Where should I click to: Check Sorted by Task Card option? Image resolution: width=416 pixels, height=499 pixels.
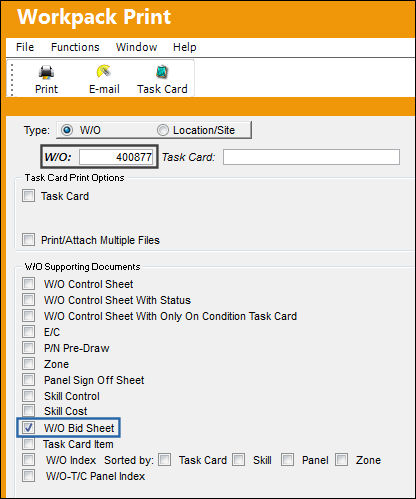[x=165, y=460]
